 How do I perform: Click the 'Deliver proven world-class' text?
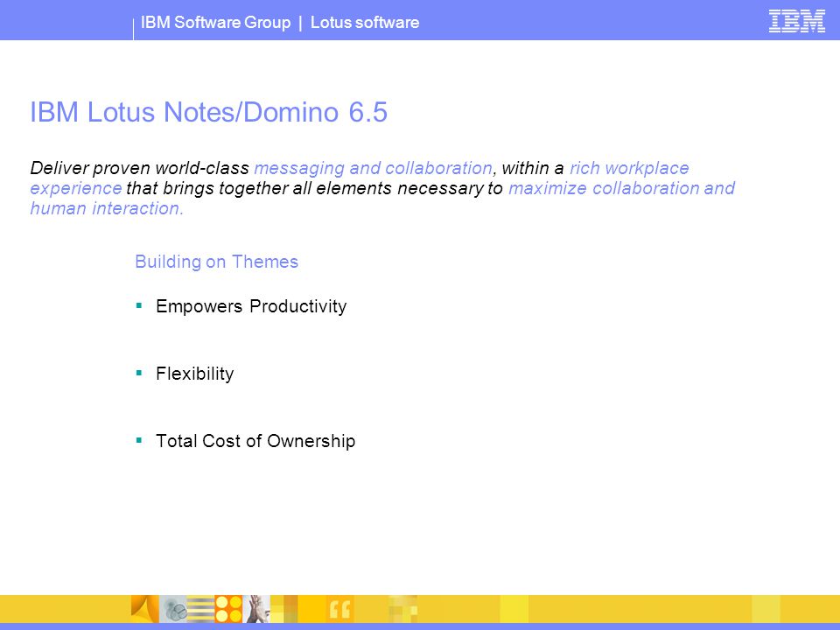[139, 168]
